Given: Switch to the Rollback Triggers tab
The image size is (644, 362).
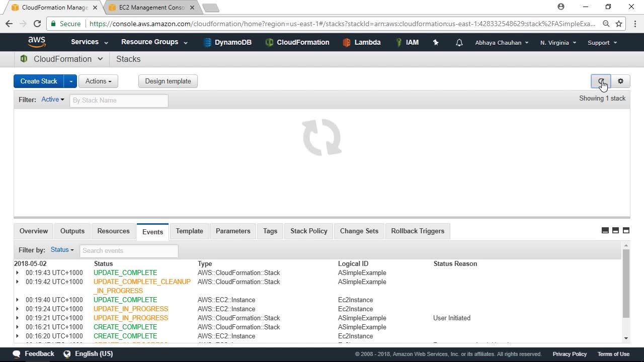Looking at the screenshot, I should click(418, 231).
